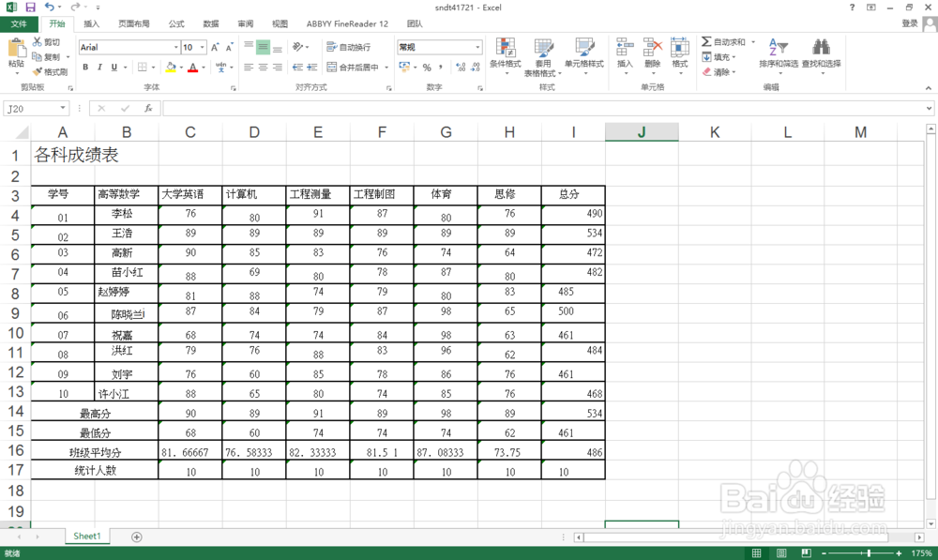
Task: Decrease the decimal places
Action: [476, 67]
